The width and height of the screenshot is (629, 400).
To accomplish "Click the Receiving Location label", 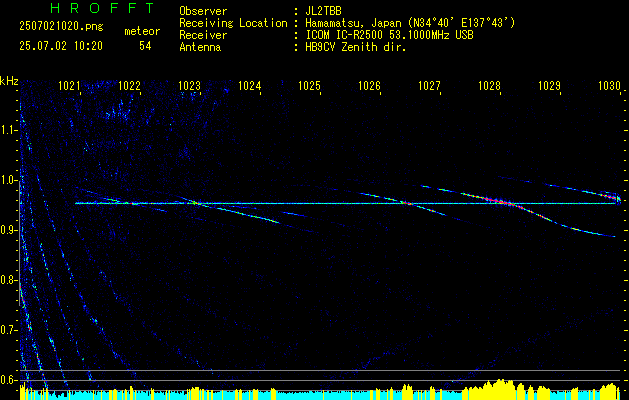I will click(233, 23).
